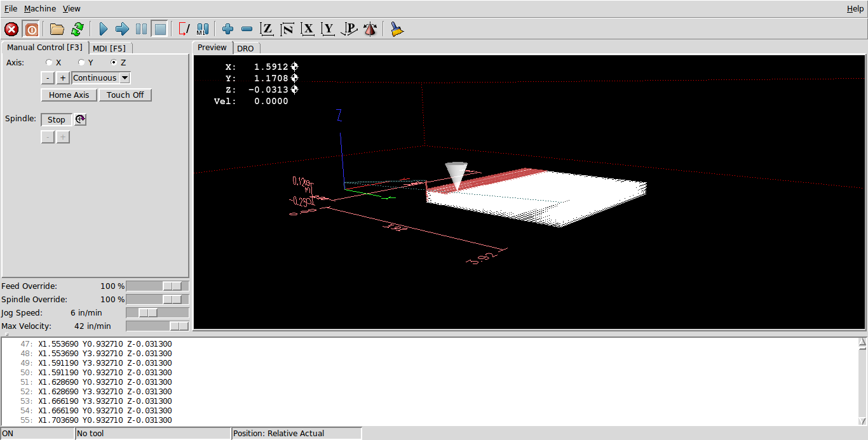Switch to the DRO tab
868x440 pixels.
tap(245, 48)
